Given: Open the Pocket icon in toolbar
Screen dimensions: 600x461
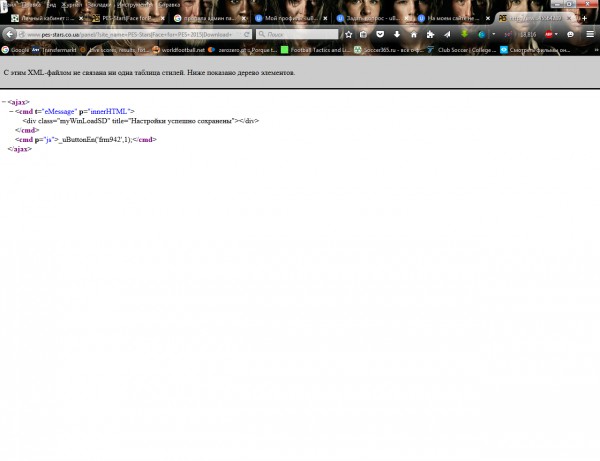Looking at the screenshot, I should click(x=380, y=34).
